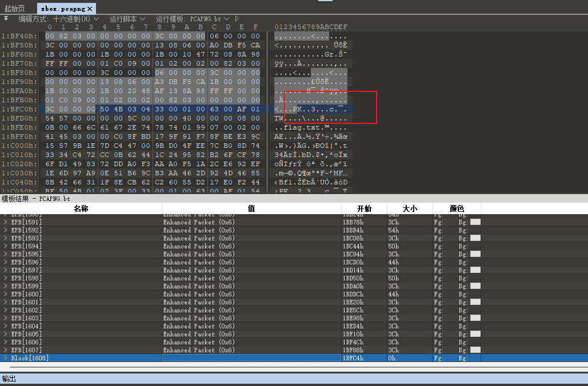Image resolution: width=588 pixels, height=386 pixels.
Task: Select the xbox.pcapng file tab
Action: click(62, 9)
